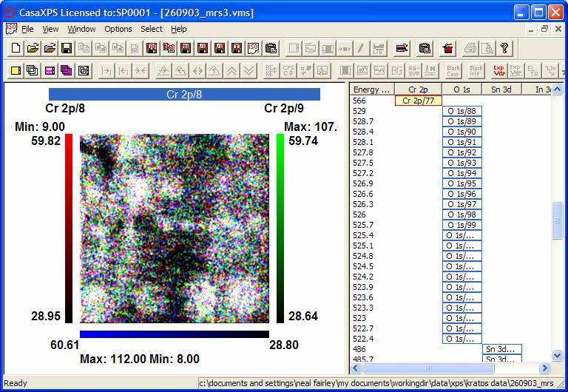The image size is (568, 392).
Task: Click the O 1s column header
Action: point(461,89)
